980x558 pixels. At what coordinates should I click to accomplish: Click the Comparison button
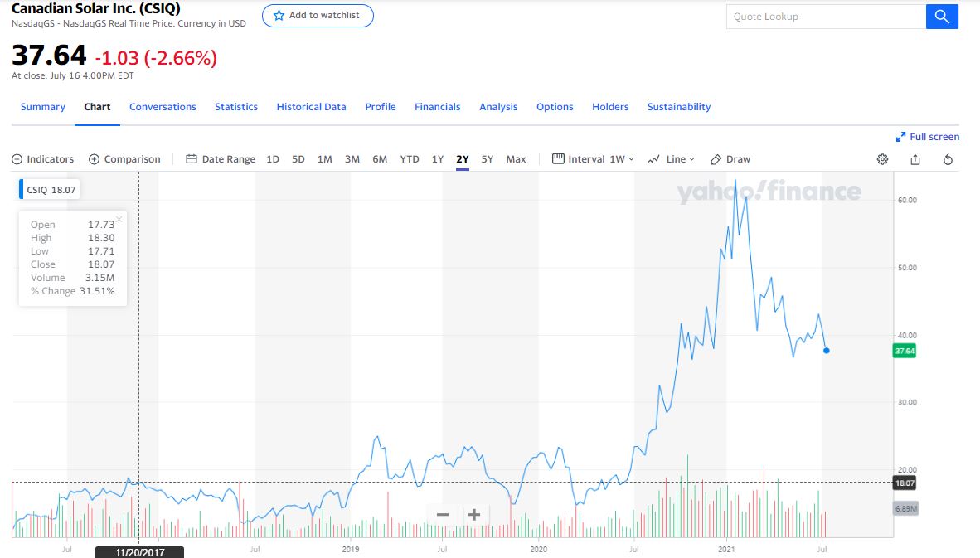coord(124,159)
